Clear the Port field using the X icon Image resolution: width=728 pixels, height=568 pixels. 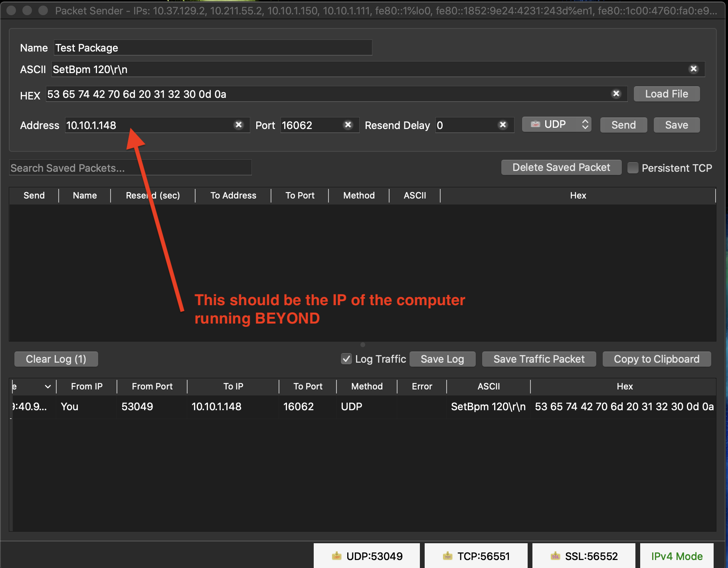(348, 125)
